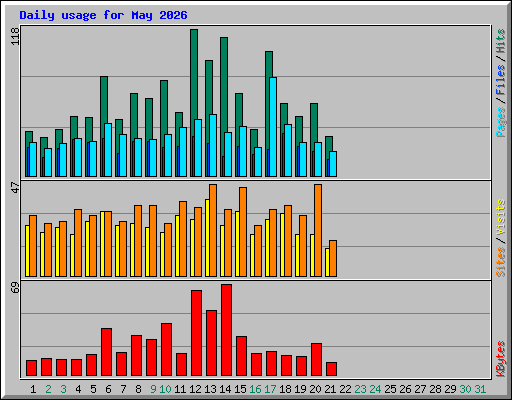Viewport: 512px width, 400px height.
Task: Click green day label '16' on the x-axis
Action: [x=255, y=389]
